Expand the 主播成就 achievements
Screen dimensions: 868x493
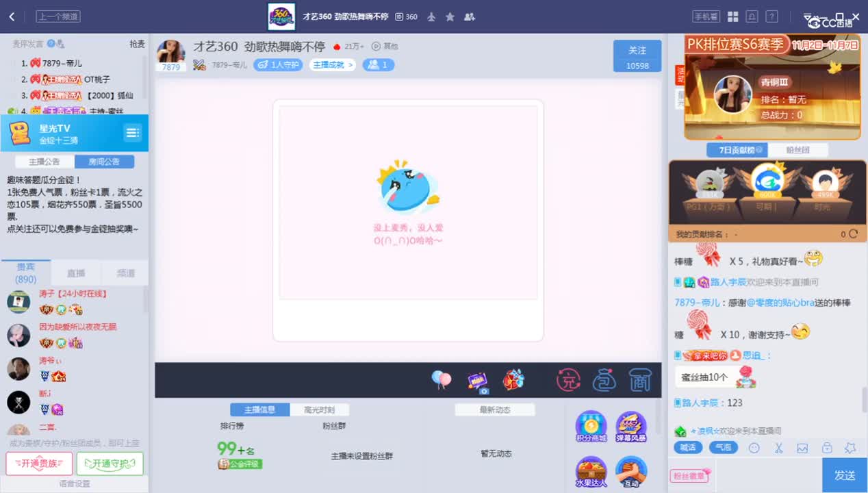(x=333, y=65)
